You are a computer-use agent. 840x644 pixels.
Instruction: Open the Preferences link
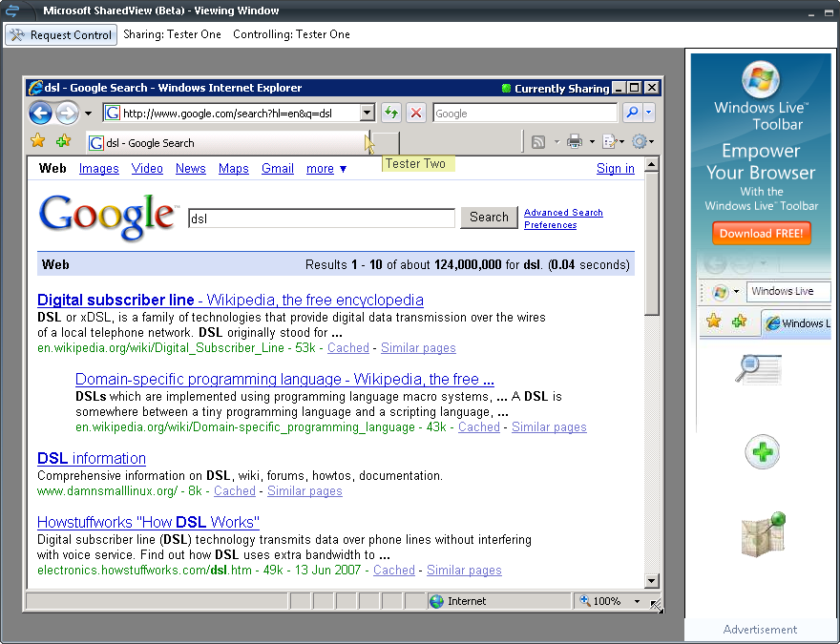550,225
